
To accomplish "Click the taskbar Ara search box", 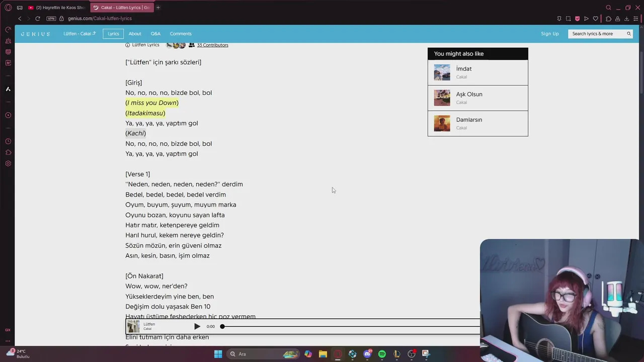I will 263,354.
